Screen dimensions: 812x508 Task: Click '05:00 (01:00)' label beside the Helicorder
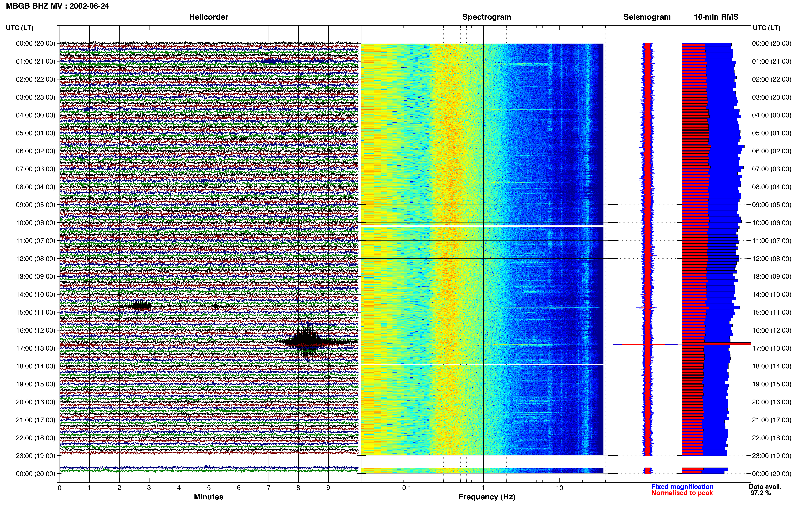(36, 133)
